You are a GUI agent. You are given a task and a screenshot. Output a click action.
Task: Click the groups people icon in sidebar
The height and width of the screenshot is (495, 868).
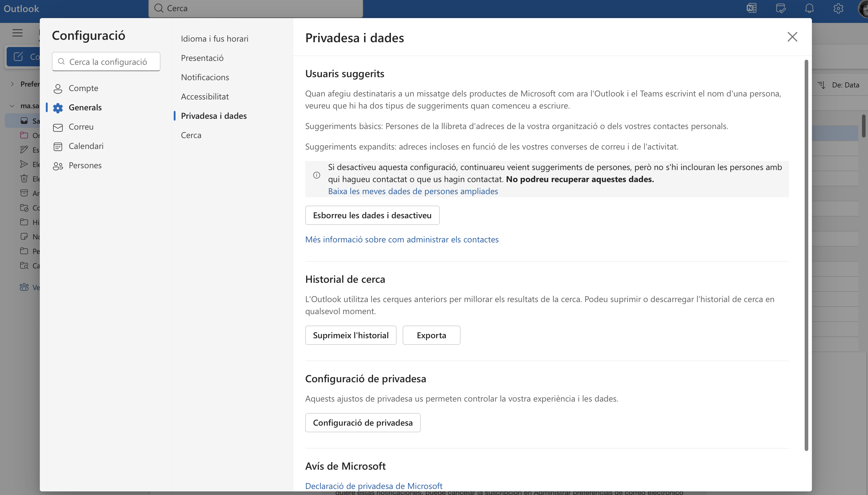pyautogui.click(x=24, y=287)
